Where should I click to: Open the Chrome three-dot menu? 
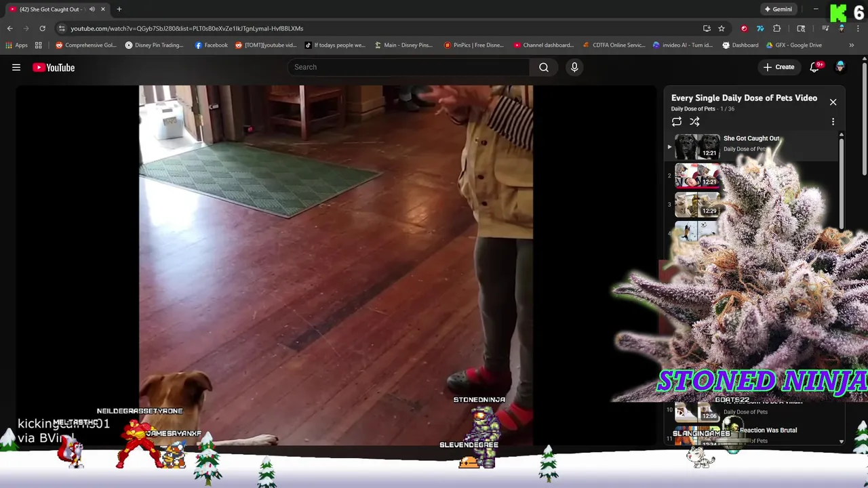click(858, 28)
